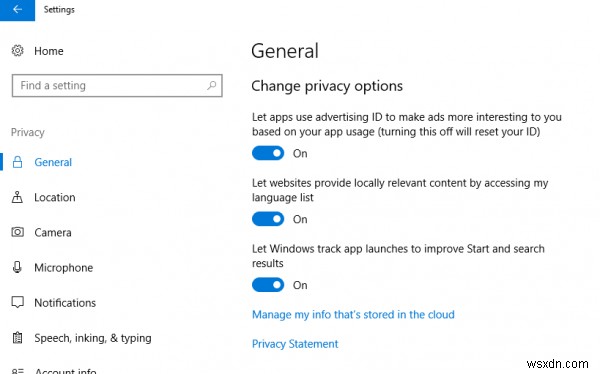Click the language list description text
The width and height of the screenshot is (600, 374).
pos(400,190)
